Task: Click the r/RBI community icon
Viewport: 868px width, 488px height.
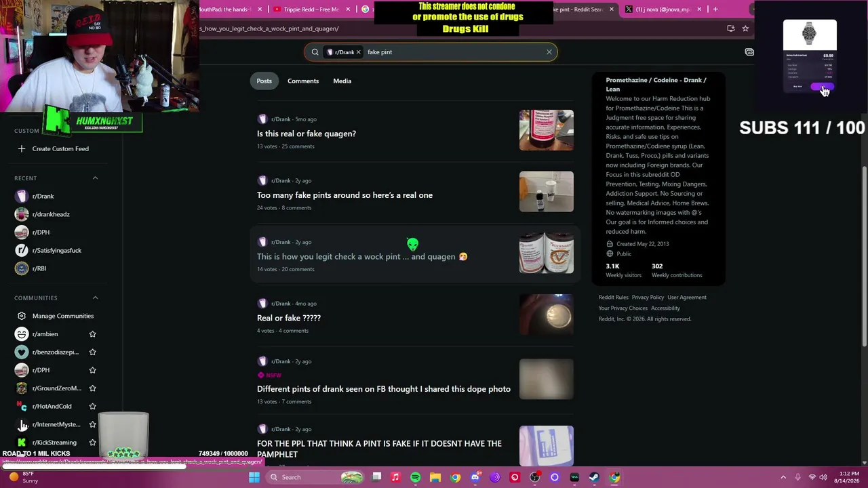Action: 22,268
